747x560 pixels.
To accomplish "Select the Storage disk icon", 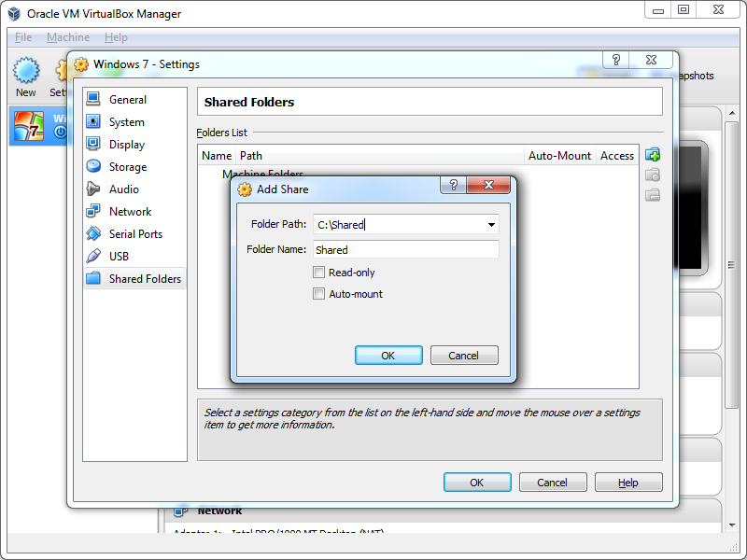I will (x=93, y=167).
